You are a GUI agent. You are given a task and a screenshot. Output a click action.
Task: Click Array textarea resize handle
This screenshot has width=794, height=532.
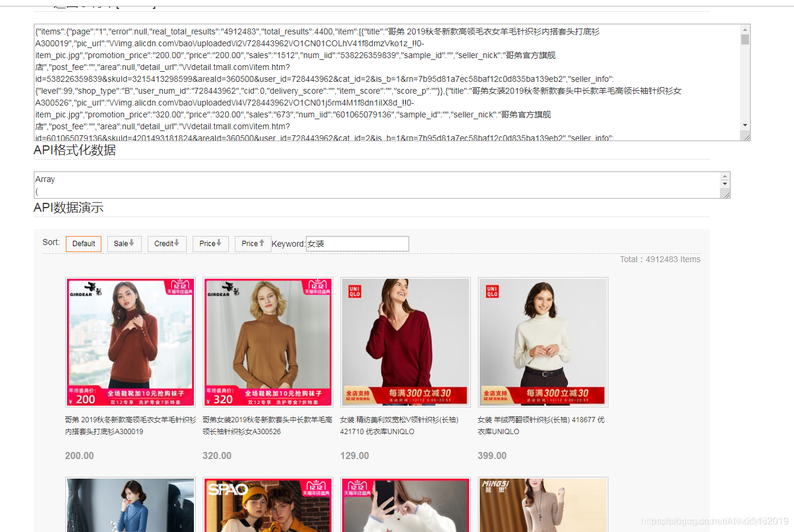[726, 194]
